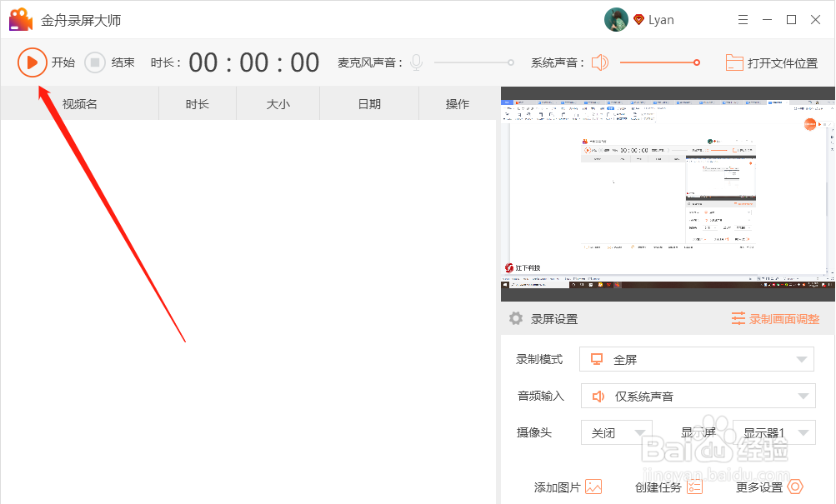The height and width of the screenshot is (504, 836).
Task: Expand the 音频输入 dropdown
Action: (x=803, y=396)
